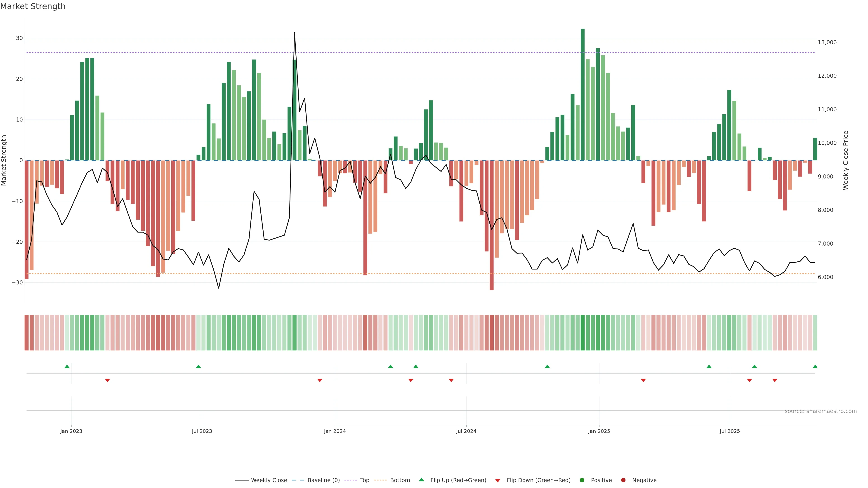Click the Market Strength chart title
868x488 pixels.
click(33, 6)
